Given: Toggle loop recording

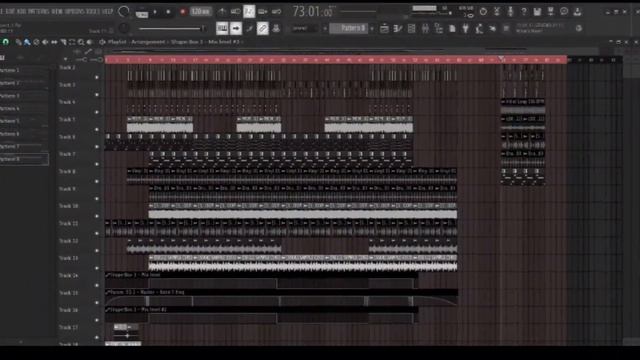Looking at the screenshot, I should tap(276, 11).
